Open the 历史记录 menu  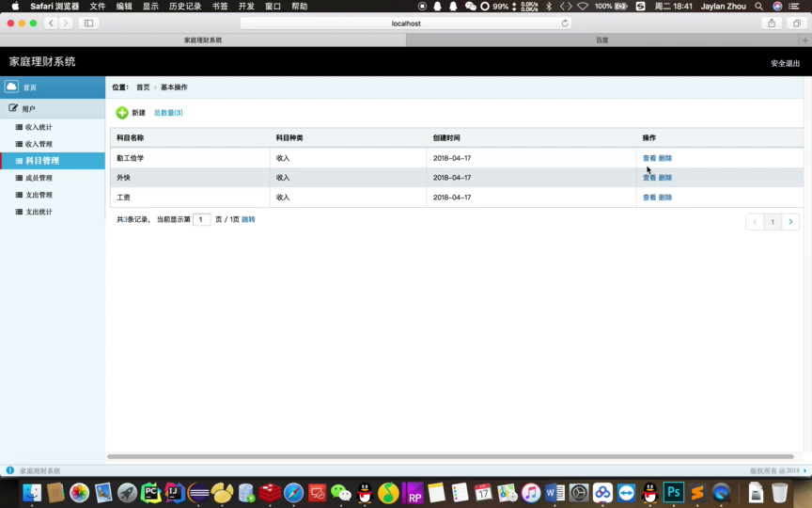click(x=185, y=7)
